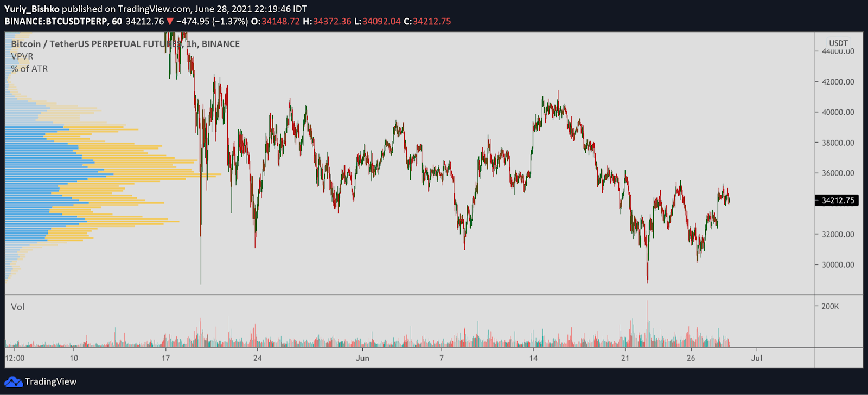Select the BINANCE:BTCUSDTPERP symbol text
Image resolution: width=868 pixels, height=395 pixels.
pos(56,22)
